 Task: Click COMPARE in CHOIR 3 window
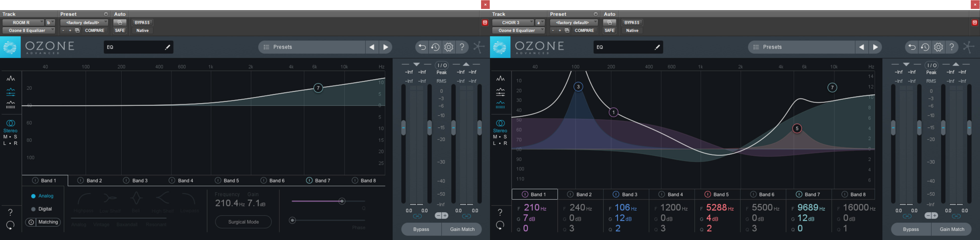[584, 30]
